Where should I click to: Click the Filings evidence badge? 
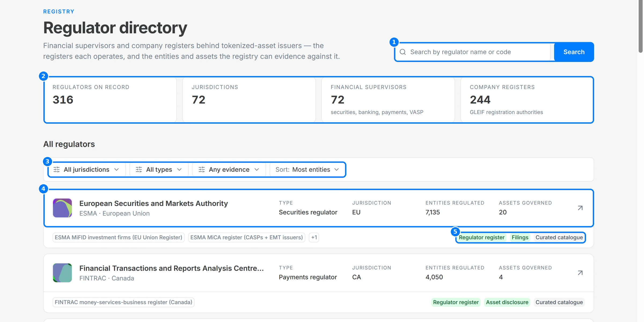(520, 237)
